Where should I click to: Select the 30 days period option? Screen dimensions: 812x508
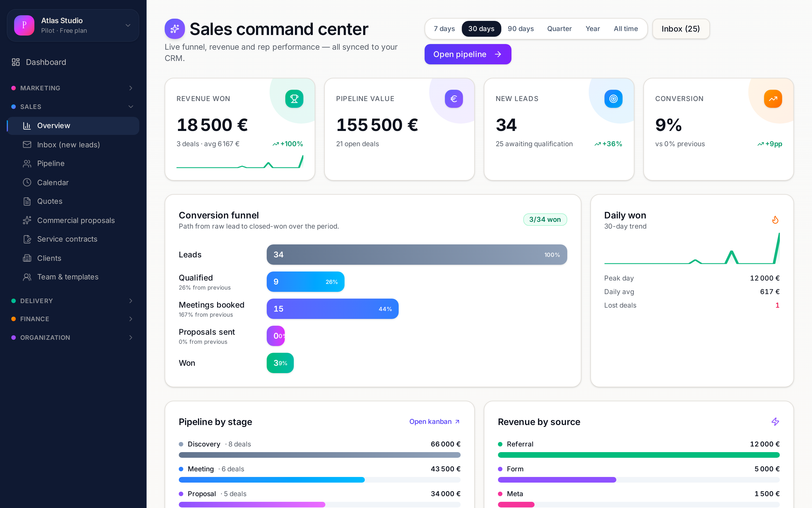click(x=481, y=29)
